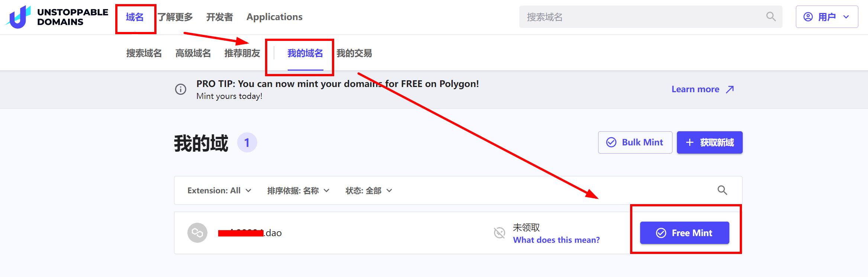The width and height of the screenshot is (868, 277).
Task: Switch to the 高级域名 tab
Action: click(193, 53)
